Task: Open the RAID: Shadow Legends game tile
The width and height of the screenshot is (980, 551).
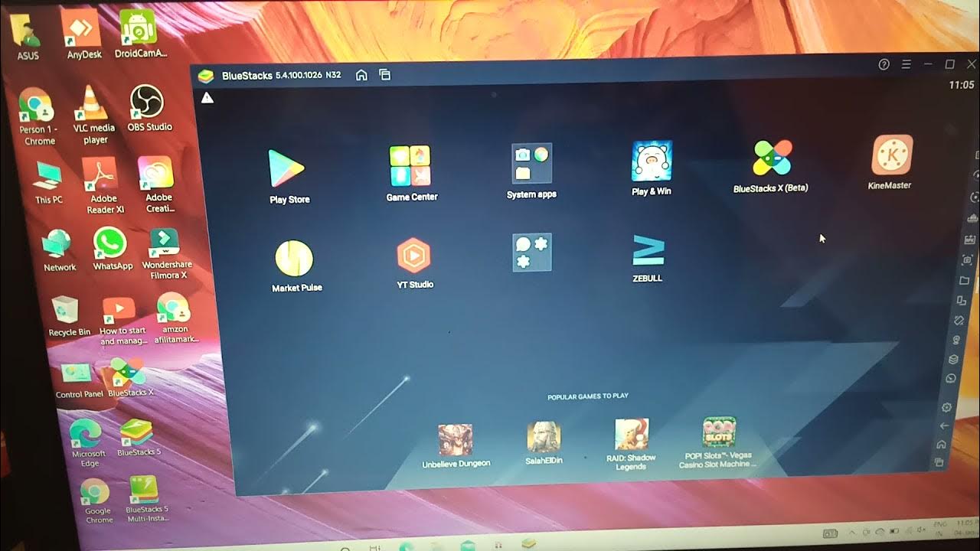Action: pos(632,435)
